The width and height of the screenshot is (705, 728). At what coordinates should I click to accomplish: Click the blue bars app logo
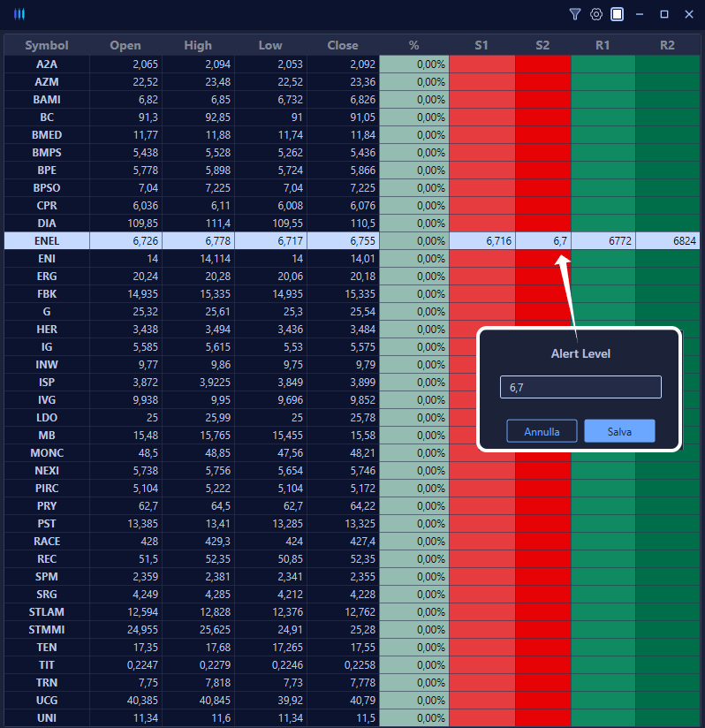(x=19, y=14)
